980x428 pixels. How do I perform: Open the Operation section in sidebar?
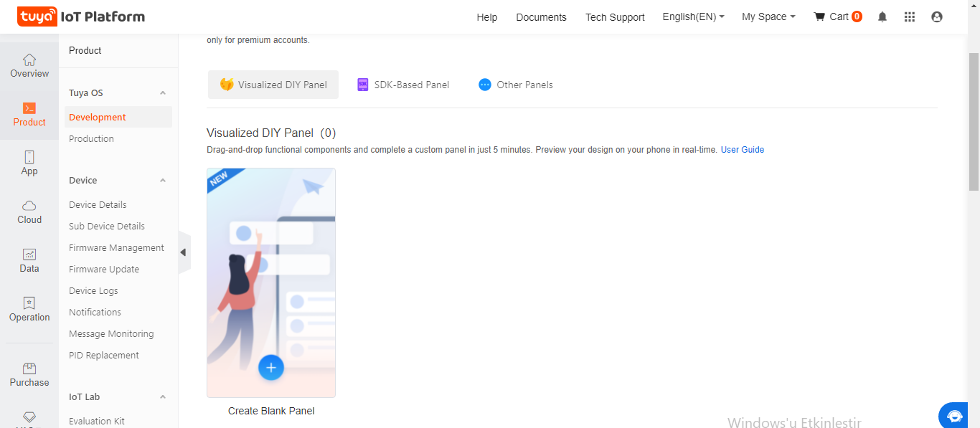[x=29, y=310]
